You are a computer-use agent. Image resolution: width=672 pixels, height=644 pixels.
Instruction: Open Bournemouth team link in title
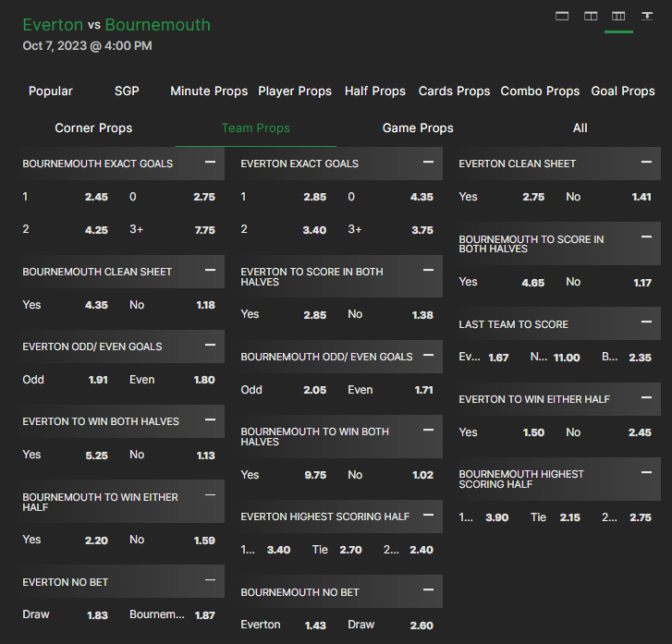158,25
